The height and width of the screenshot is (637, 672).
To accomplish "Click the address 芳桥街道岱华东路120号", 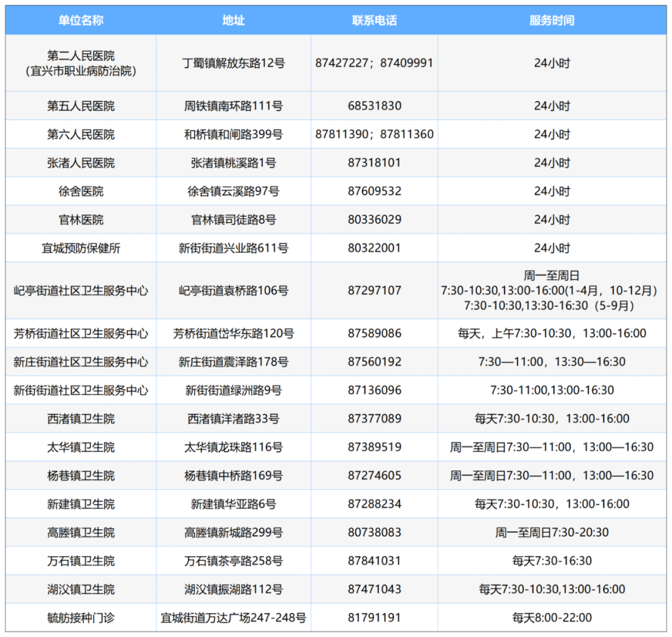I will pyautogui.click(x=233, y=334).
